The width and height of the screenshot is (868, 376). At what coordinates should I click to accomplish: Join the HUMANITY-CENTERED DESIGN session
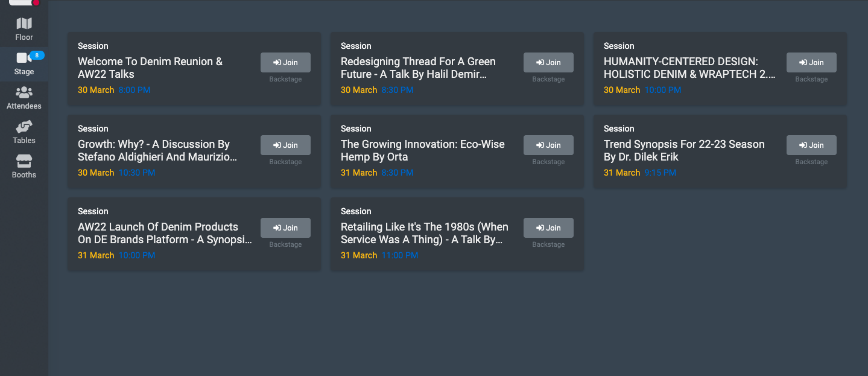pyautogui.click(x=811, y=62)
